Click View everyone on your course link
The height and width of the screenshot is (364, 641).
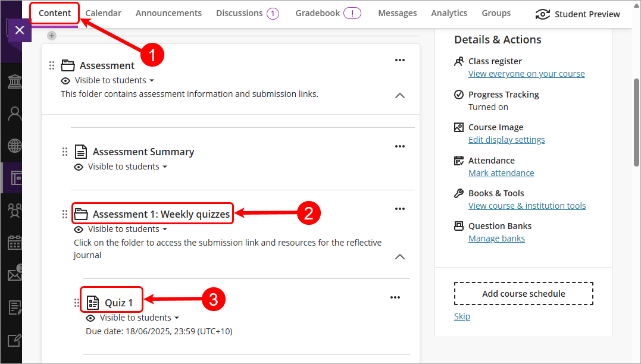point(527,74)
